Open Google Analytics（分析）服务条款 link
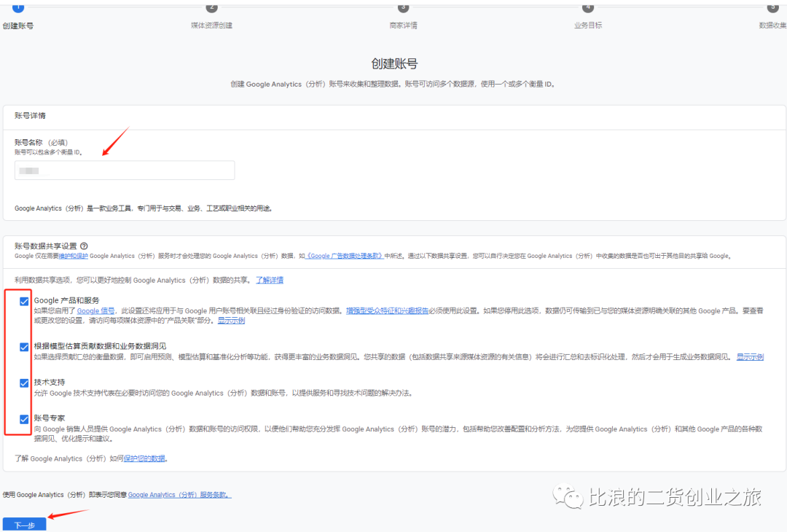Viewport: 787px width, 532px height. point(179,495)
